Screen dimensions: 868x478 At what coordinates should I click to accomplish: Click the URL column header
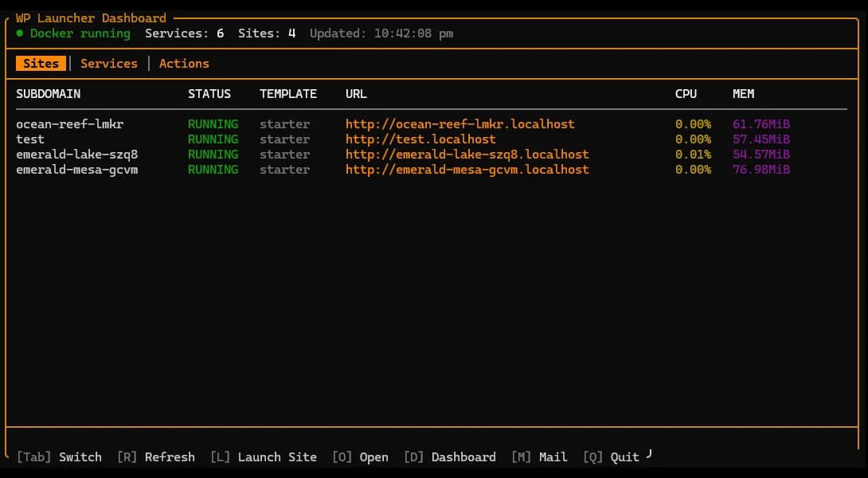(x=356, y=94)
